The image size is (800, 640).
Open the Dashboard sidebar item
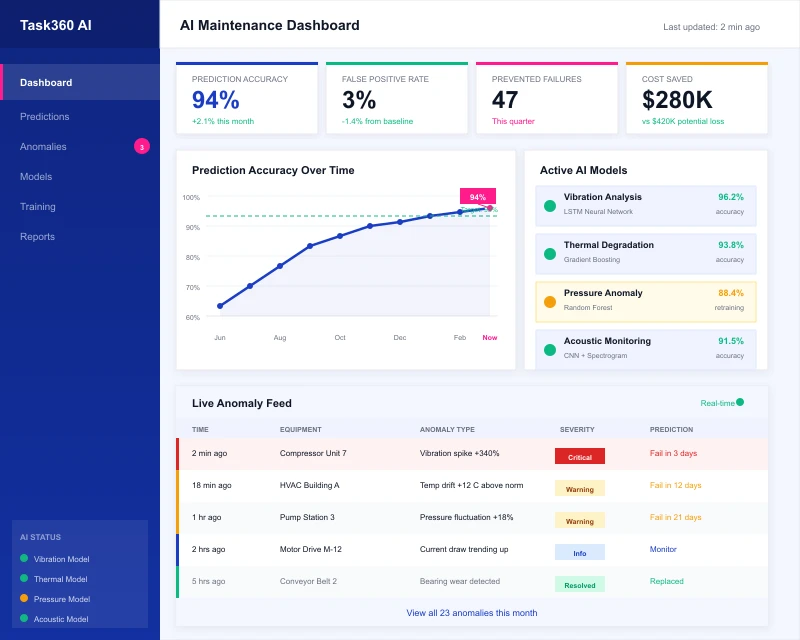pyautogui.click(x=80, y=82)
